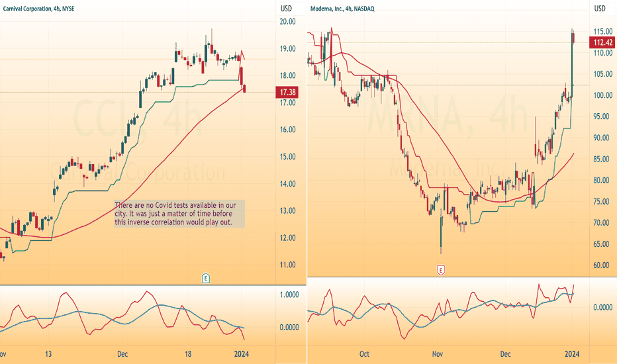Image resolution: width=617 pixels, height=364 pixels.
Task: Click the 18.00 price axis label
Action: 287,75
